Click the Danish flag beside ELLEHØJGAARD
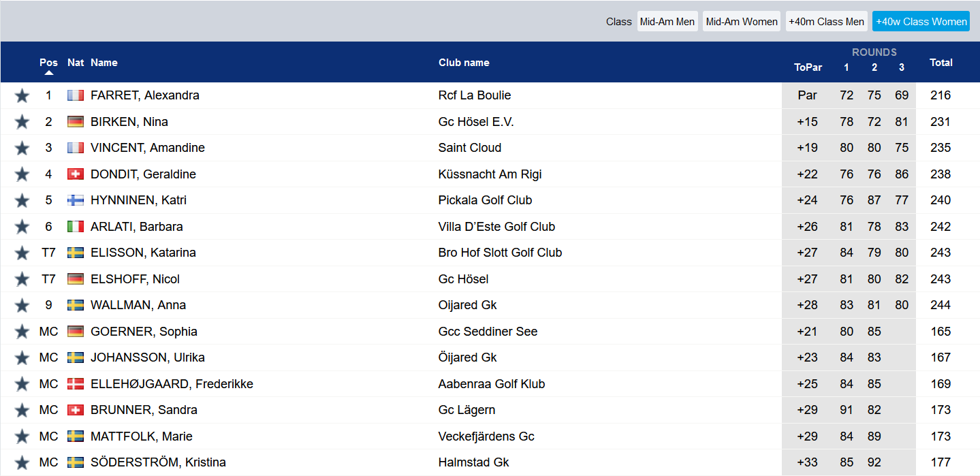This screenshot has height=476, width=980. click(76, 384)
